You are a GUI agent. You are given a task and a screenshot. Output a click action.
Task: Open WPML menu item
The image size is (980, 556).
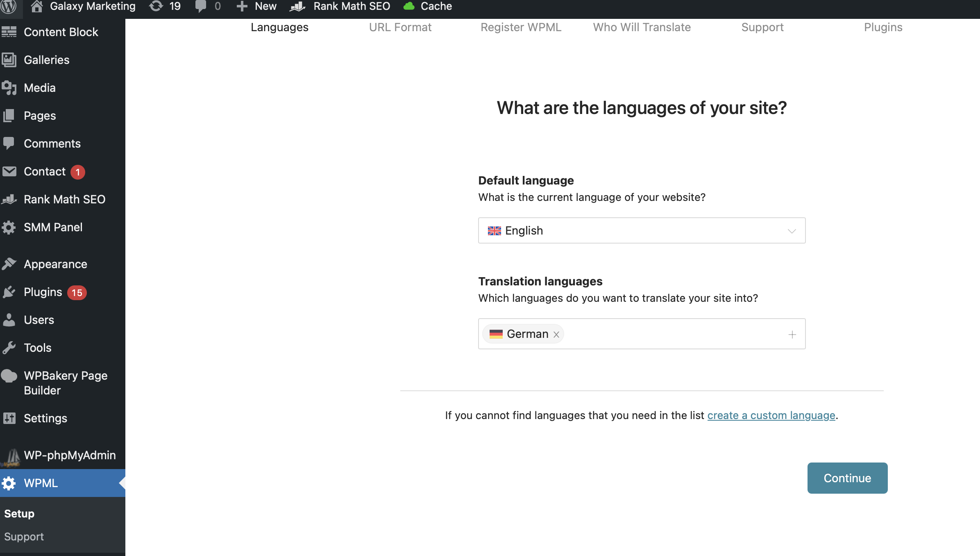point(63,483)
